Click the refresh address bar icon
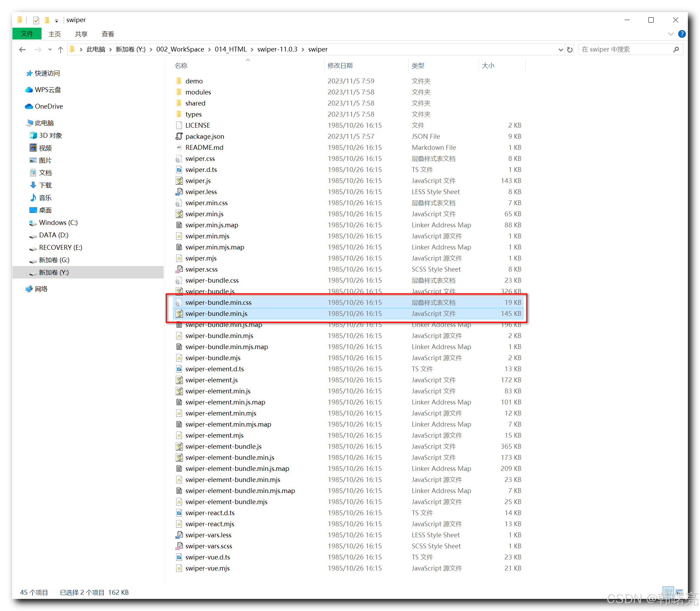 tap(570, 49)
